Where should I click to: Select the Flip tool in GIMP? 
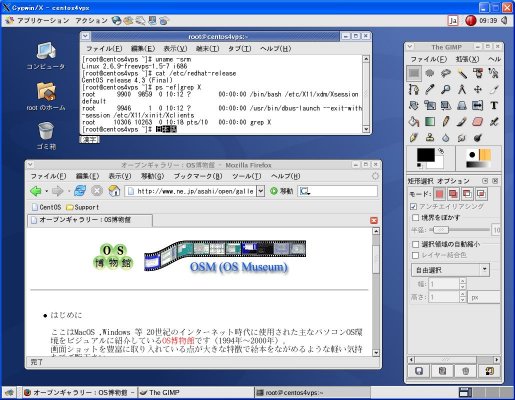478,106
